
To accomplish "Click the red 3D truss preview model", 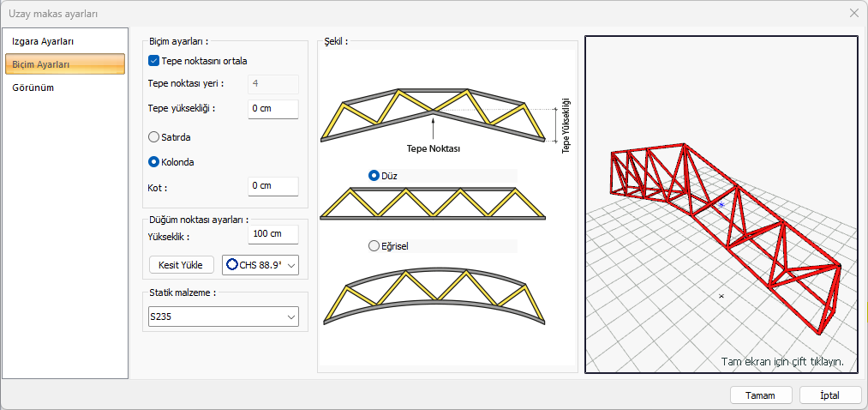I will tap(721, 232).
